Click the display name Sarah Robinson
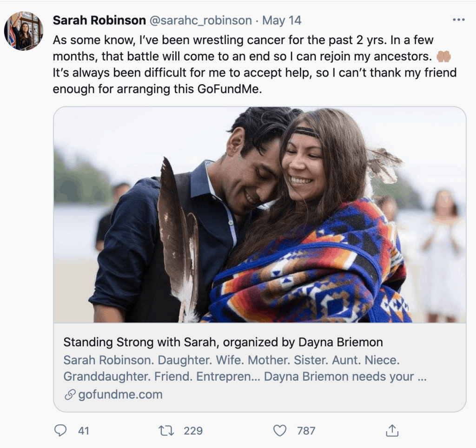 pos(99,20)
